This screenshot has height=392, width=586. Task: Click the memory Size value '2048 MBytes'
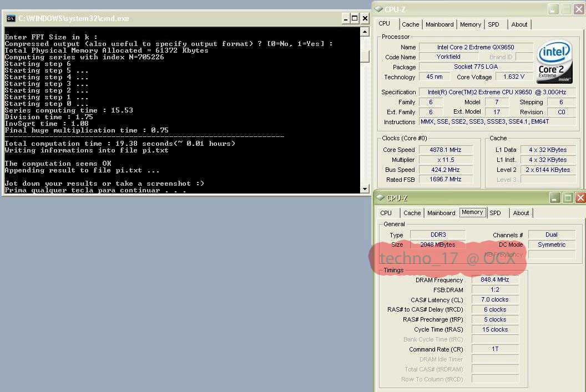click(x=438, y=245)
